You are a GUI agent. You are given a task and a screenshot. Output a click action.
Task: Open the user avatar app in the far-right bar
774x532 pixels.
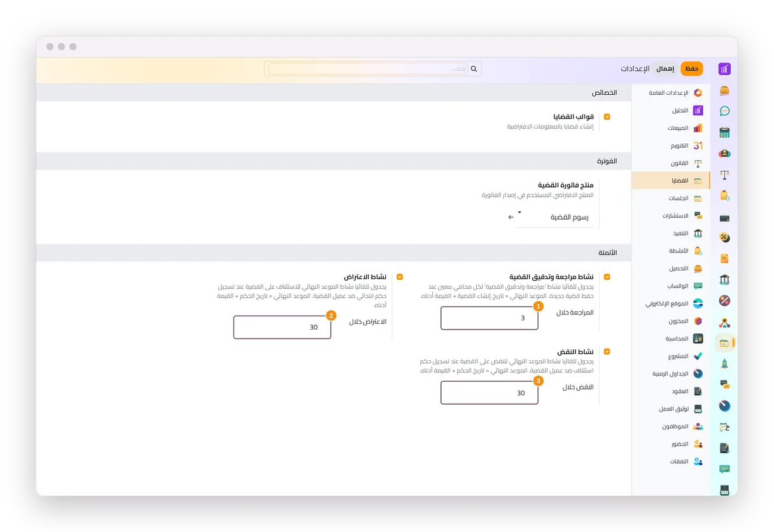(x=724, y=153)
